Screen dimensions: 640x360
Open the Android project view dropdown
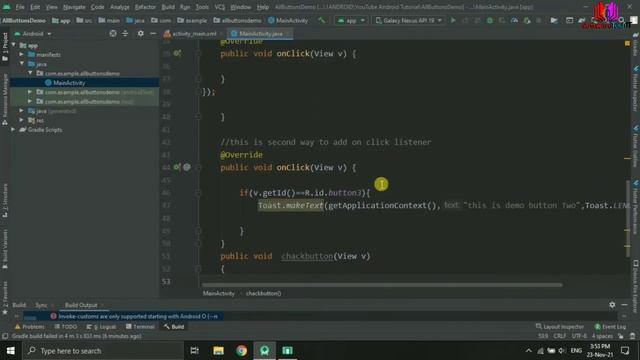pos(33,33)
